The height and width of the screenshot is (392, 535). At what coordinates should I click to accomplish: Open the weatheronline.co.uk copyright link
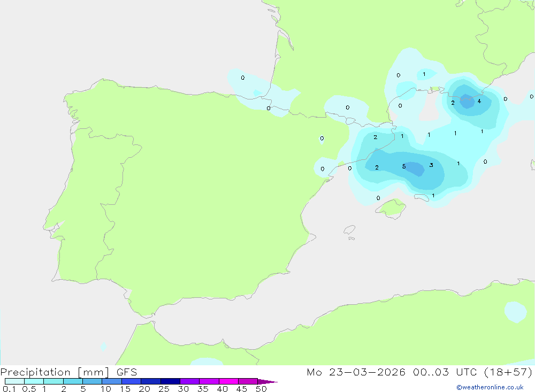tap(490, 387)
